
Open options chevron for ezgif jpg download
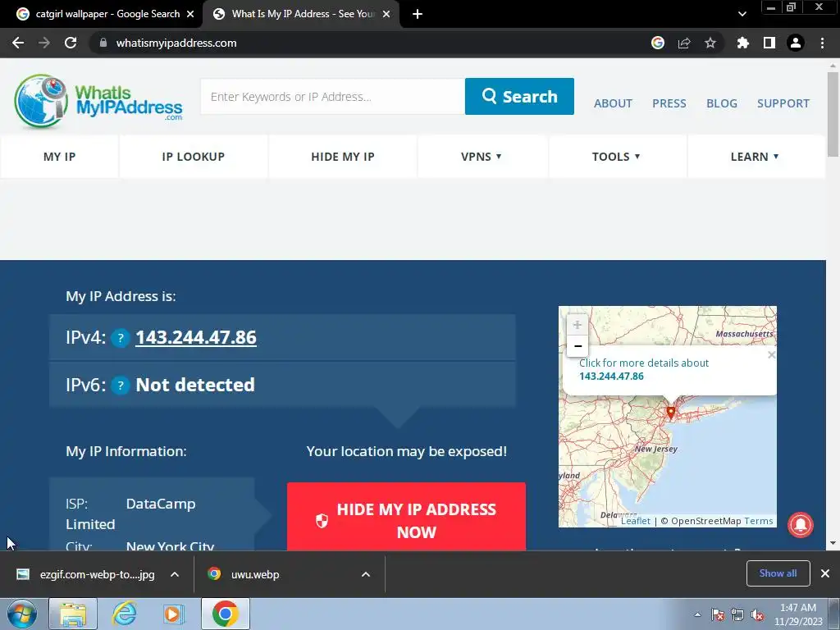coord(175,574)
